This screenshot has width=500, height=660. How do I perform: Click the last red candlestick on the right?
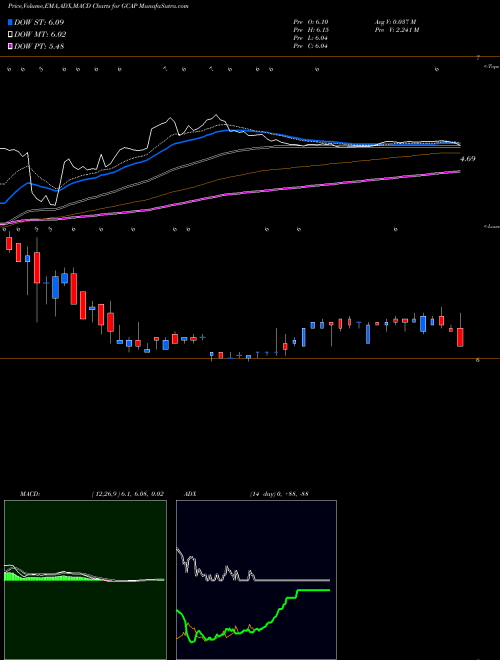pos(460,337)
